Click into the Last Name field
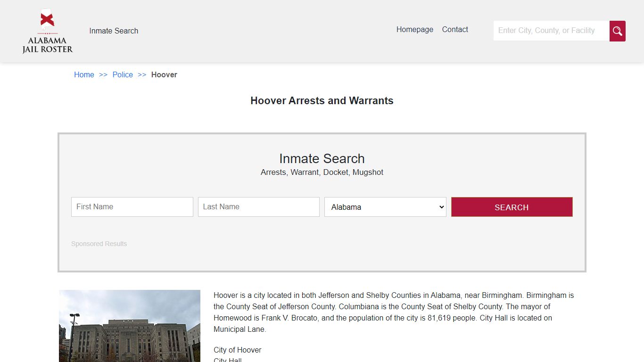Screen dimensions: 644x362 coord(259,207)
